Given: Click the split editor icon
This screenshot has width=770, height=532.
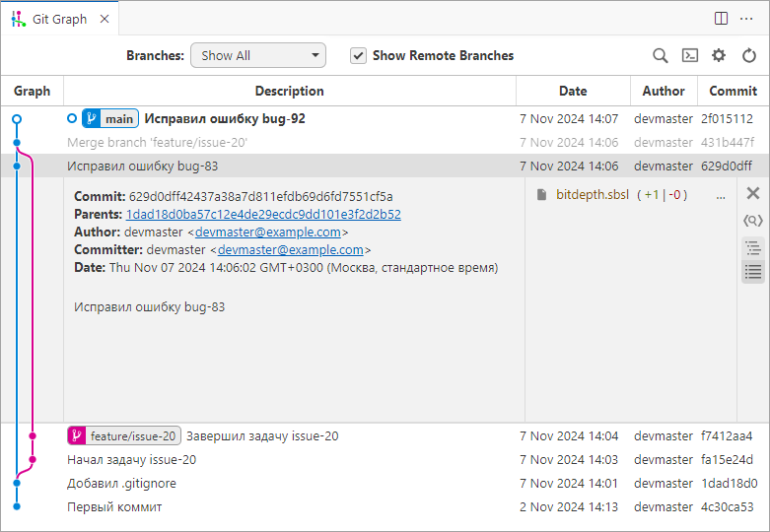Looking at the screenshot, I should [x=721, y=19].
